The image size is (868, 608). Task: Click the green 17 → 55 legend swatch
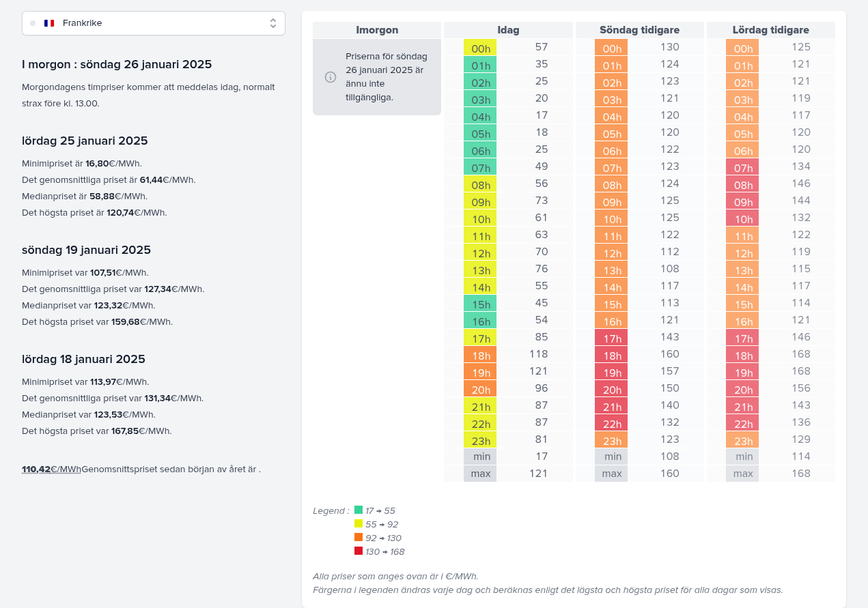[x=359, y=510]
